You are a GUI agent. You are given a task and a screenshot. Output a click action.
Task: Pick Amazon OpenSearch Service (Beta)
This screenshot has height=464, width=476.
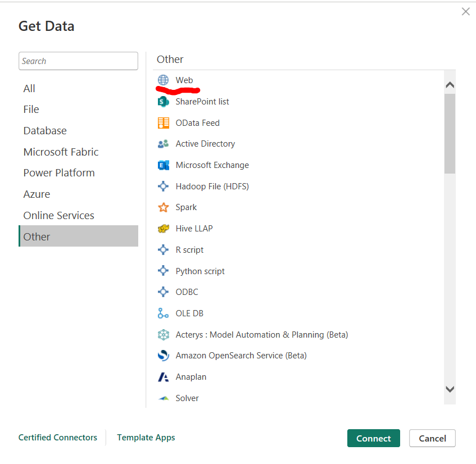click(241, 356)
